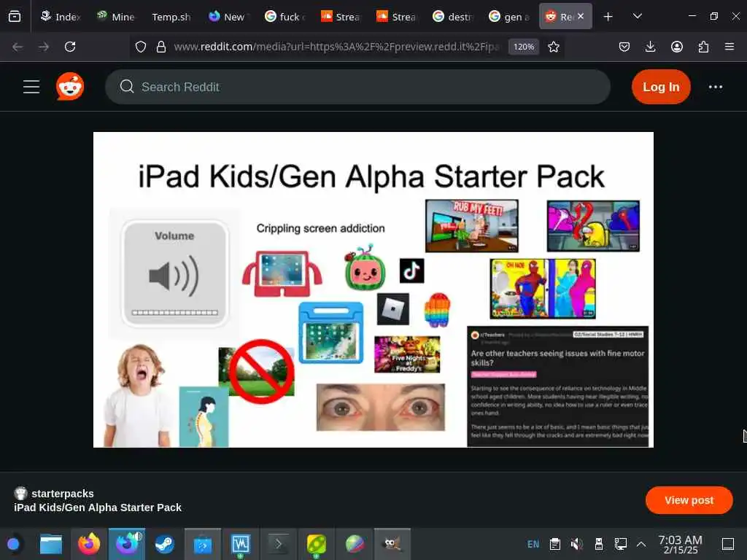Open the clipboard tray icon

coord(554,544)
